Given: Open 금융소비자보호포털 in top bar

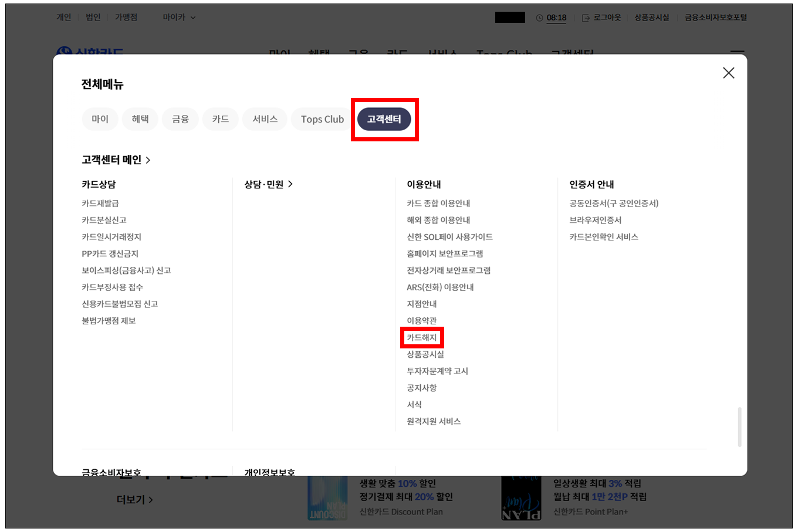Looking at the screenshot, I should click(x=715, y=18).
